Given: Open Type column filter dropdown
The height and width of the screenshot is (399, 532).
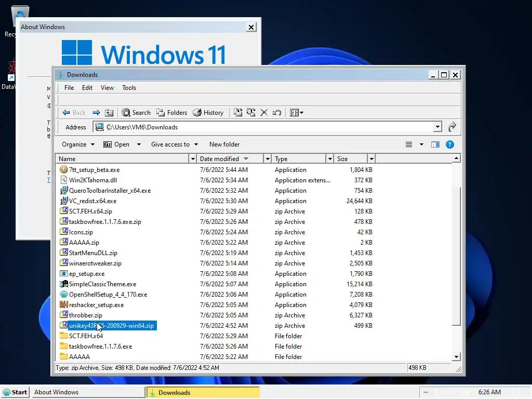Looking at the screenshot, I should tap(329, 159).
